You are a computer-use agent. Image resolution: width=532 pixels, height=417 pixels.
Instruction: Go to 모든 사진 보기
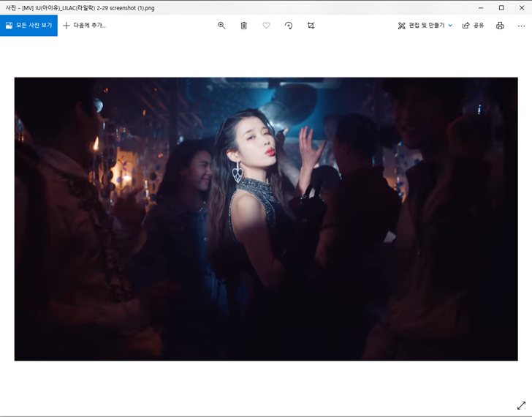point(28,26)
